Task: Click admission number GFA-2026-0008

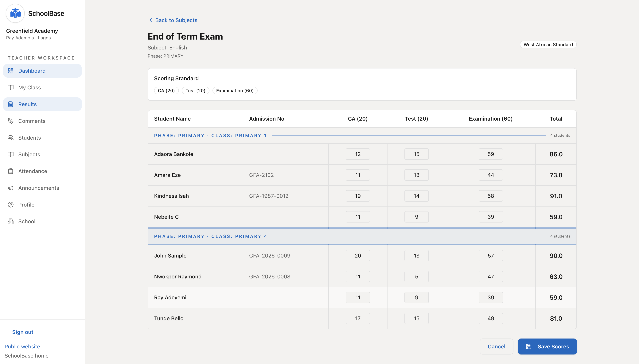Action: 270,277
